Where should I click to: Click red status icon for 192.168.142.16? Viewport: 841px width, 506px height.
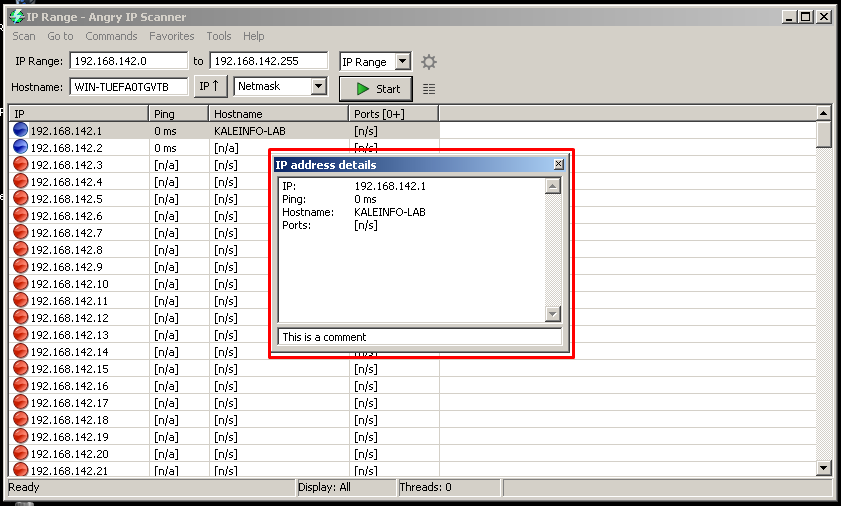(x=20, y=385)
